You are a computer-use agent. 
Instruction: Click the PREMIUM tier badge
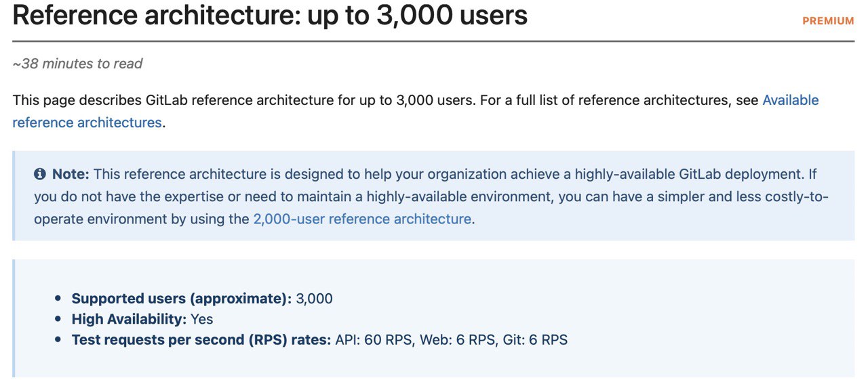coord(828,21)
